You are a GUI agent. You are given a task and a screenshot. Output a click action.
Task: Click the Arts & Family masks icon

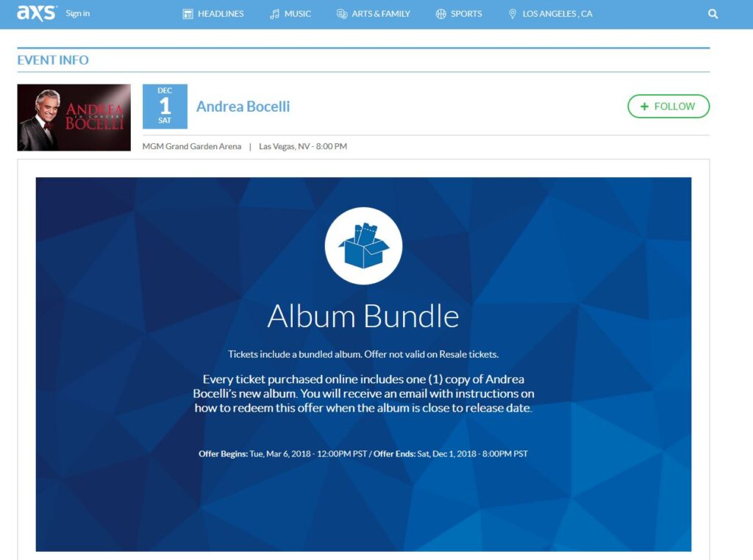click(x=342, y=14)
